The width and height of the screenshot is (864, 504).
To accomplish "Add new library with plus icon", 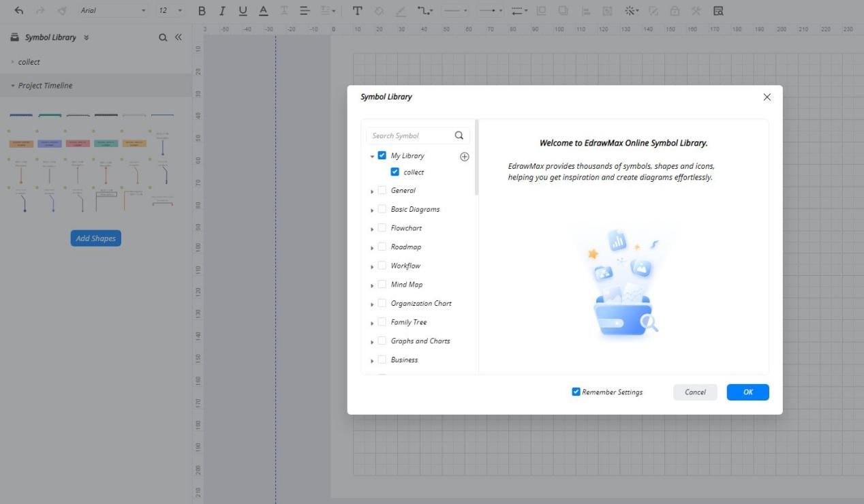I will click(465, 157).
